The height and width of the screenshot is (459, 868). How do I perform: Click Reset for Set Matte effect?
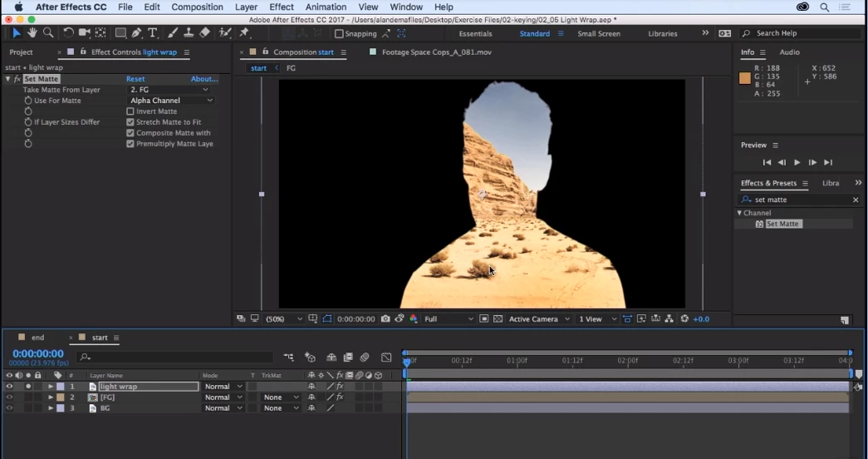tap(135, 79)
